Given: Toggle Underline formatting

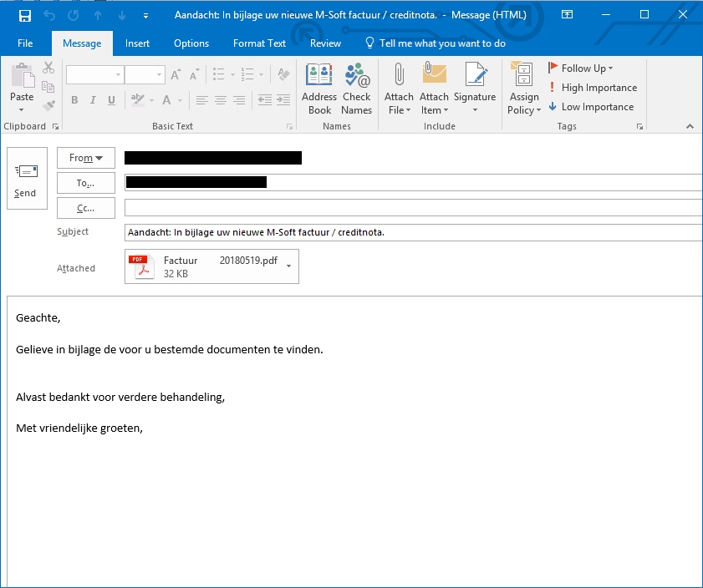Looking at the screenshot, I should click(x=112, y=100).
